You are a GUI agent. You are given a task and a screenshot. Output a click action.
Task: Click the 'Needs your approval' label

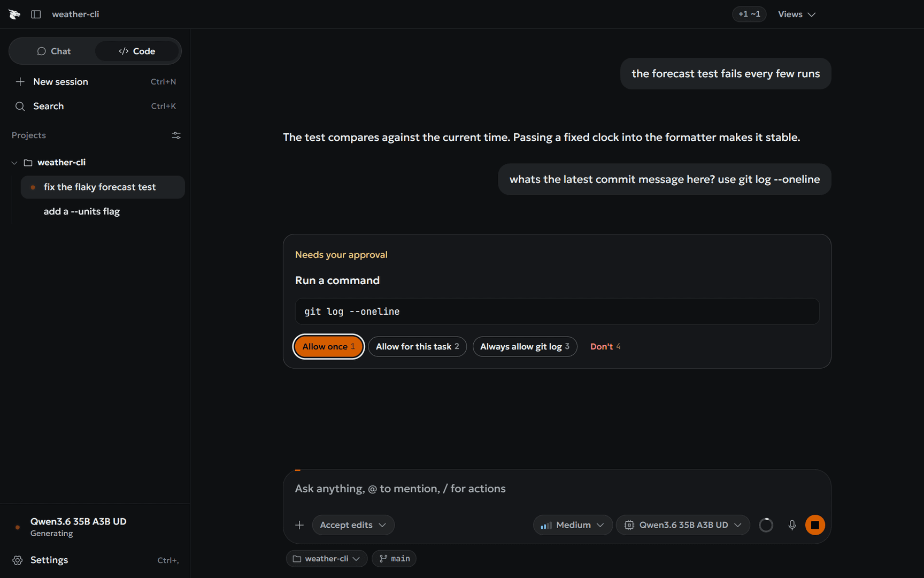(x=341, y=255)
